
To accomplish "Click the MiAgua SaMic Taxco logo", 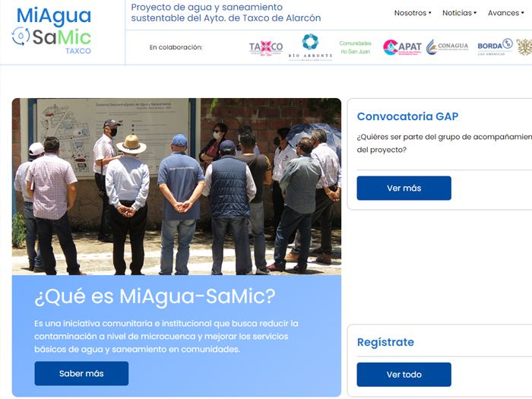I will [52, 30].
